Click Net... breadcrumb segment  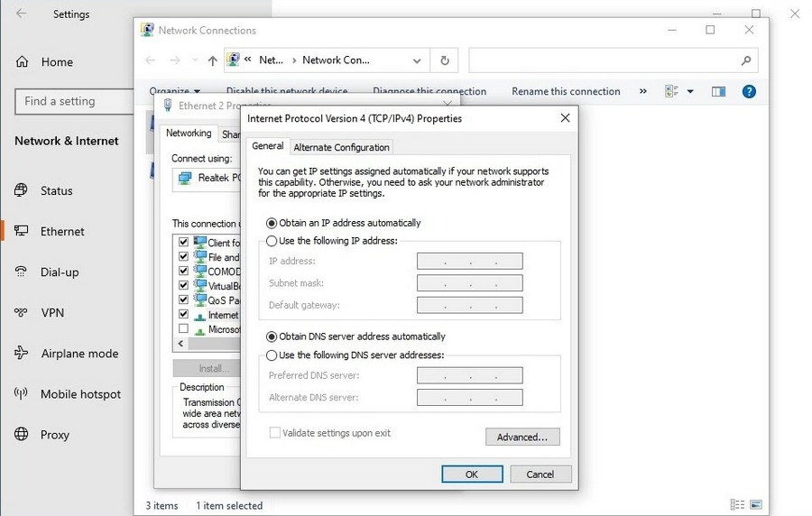[x=271, y=60]
